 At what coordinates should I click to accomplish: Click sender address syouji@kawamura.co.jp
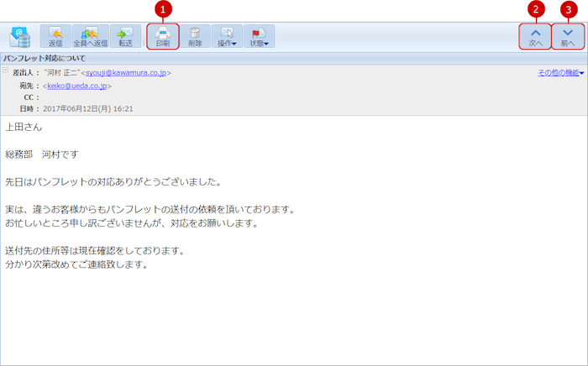126,73
